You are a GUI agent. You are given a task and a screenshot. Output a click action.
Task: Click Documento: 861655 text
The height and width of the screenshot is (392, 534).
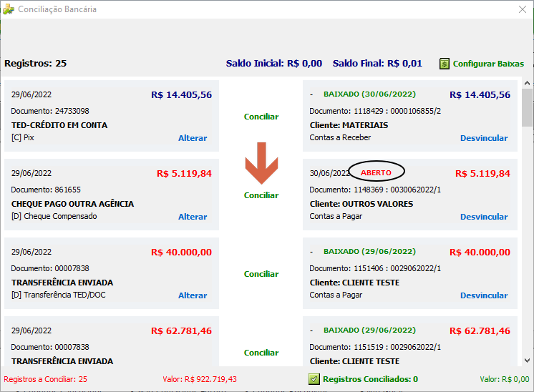click(46, 190)
